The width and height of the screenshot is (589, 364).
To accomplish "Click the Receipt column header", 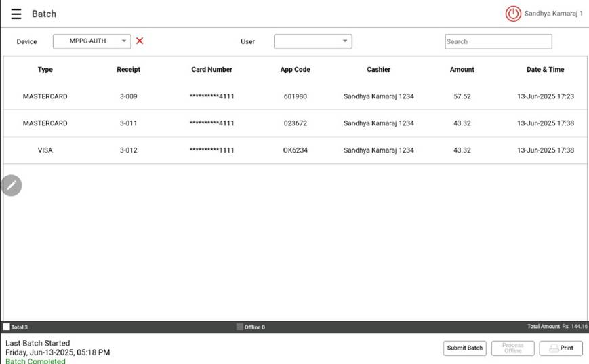I will tap(128, 69).
